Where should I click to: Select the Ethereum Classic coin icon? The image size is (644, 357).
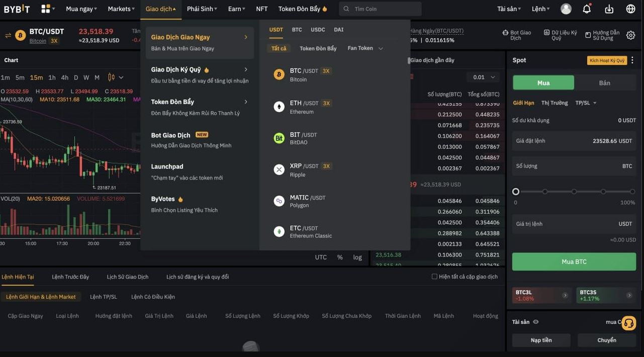point(279,231)
